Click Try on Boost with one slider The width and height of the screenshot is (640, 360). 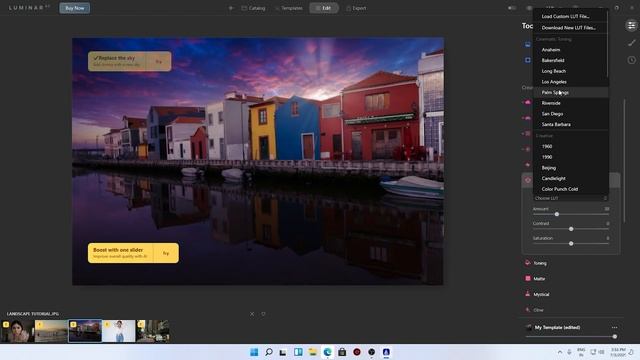(x=166, y=253)
